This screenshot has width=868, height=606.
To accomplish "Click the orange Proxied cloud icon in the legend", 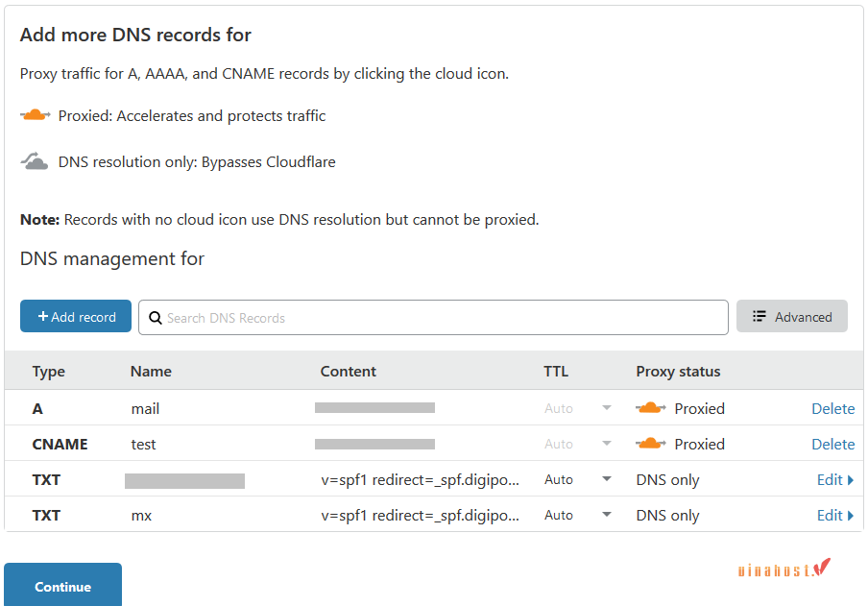I will (35, 113).
